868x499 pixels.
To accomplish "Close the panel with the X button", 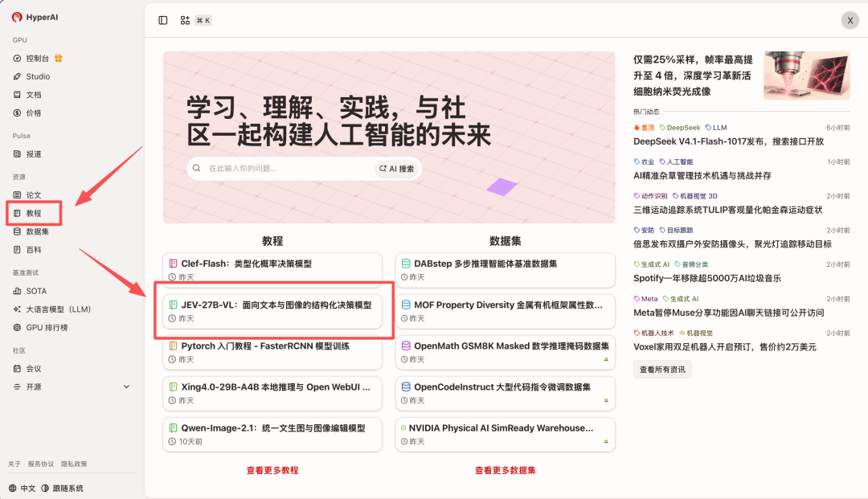I will (850, 20).
